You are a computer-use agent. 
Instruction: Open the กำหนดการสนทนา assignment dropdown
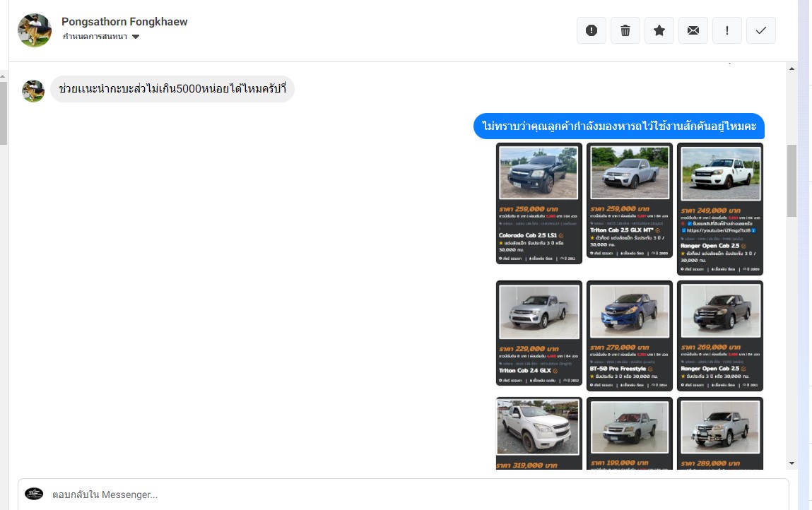point(101,36)
